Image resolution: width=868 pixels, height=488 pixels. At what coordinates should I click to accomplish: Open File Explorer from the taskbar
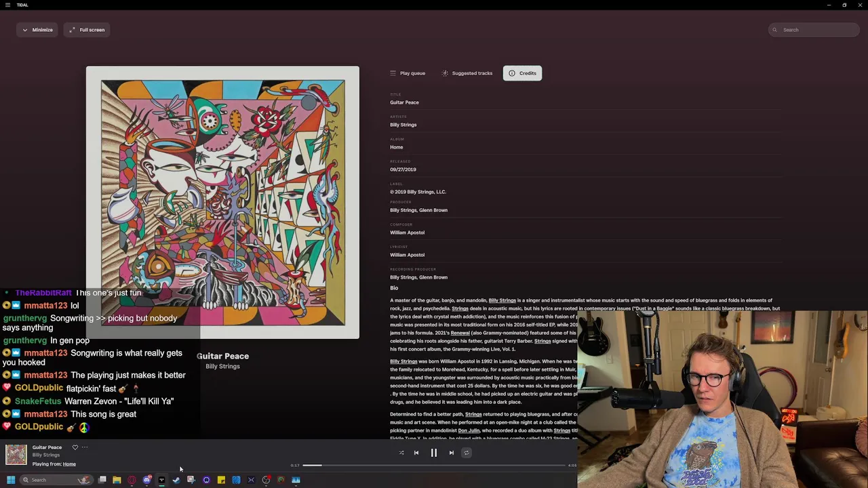click(x=117, y=480)
